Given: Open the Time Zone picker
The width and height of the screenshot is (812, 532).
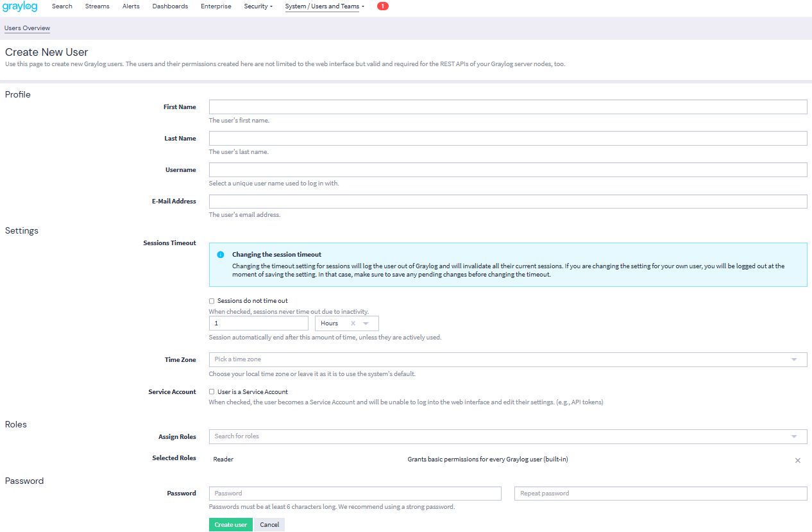Looking at the screenshot, I should 507,359.
